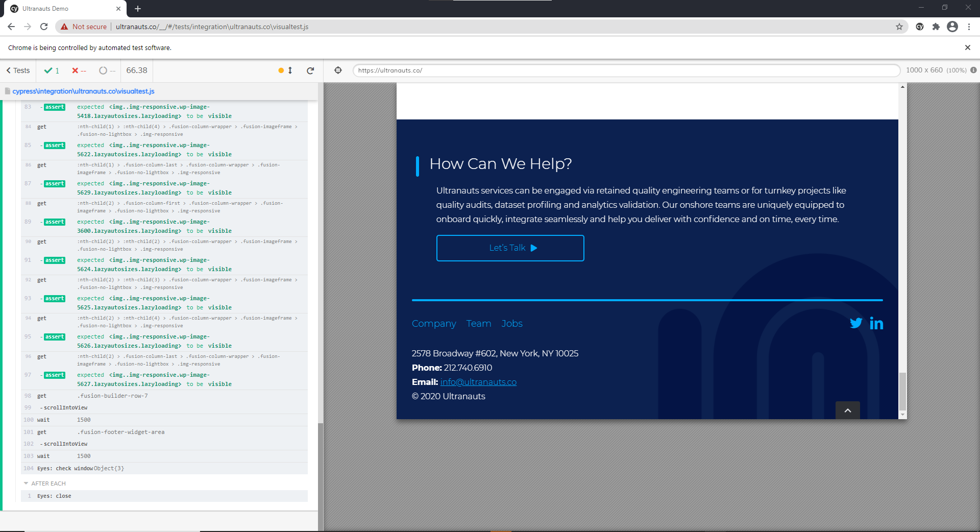Click the command log scrollbar thumb

pyautogui.click(x=321, y=476)
